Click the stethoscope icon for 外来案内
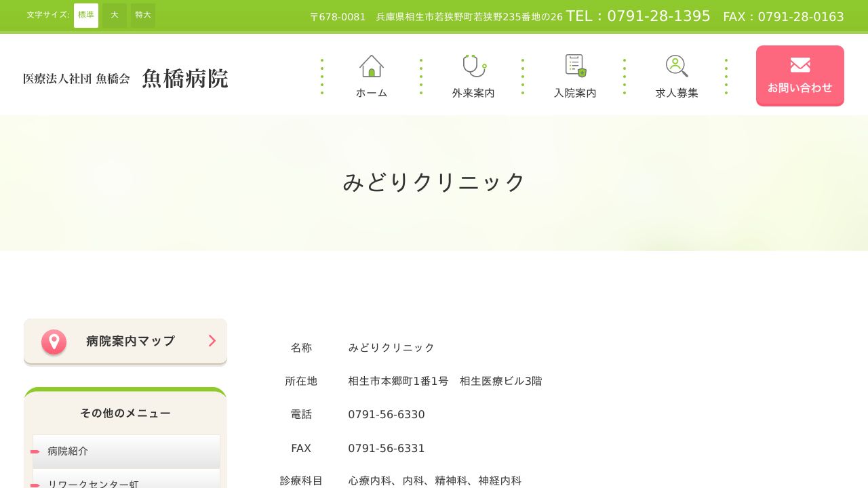The width and height of the screenshot is (868, 488). [473, 66]
